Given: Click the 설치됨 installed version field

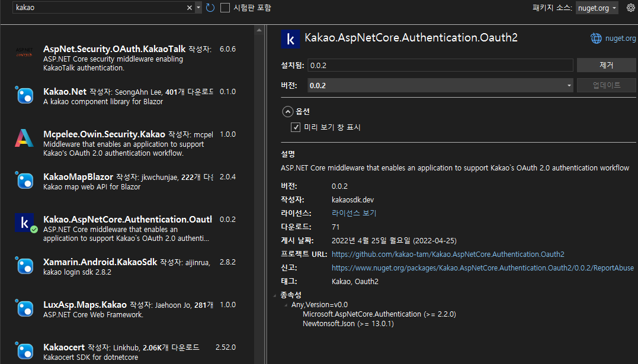Looking at the screenshot, I should (x=440, y=66).
